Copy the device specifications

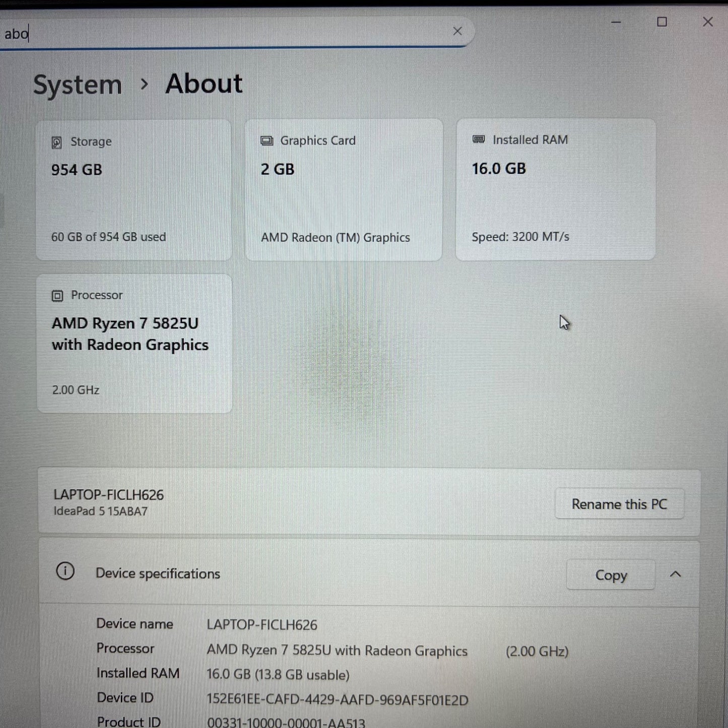point(611,575)
